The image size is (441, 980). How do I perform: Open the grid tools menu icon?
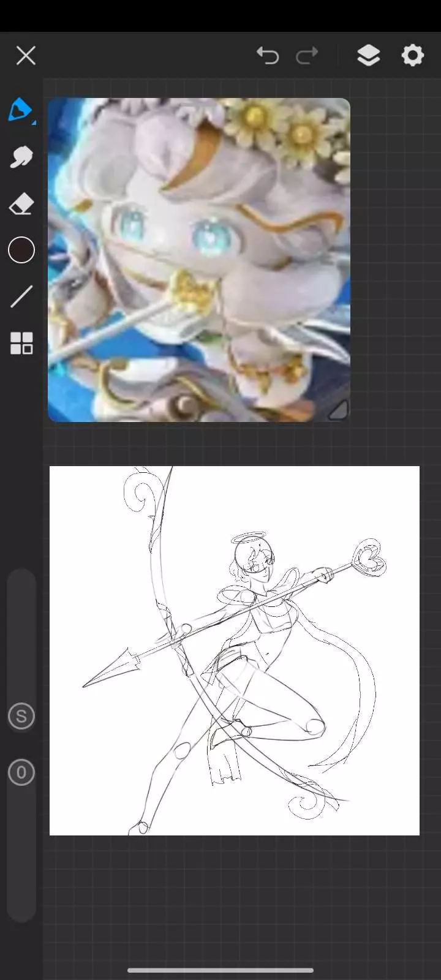[x=21, y=344]
